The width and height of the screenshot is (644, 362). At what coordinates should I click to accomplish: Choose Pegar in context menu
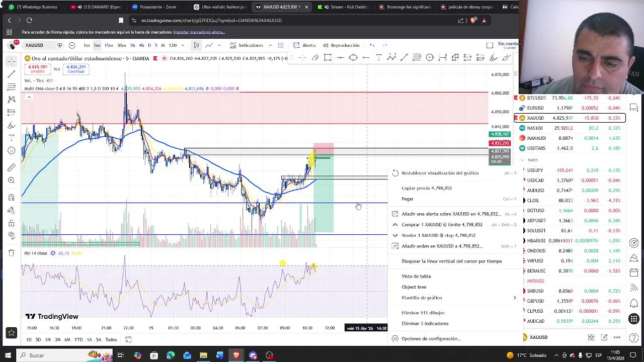(408, 199)
